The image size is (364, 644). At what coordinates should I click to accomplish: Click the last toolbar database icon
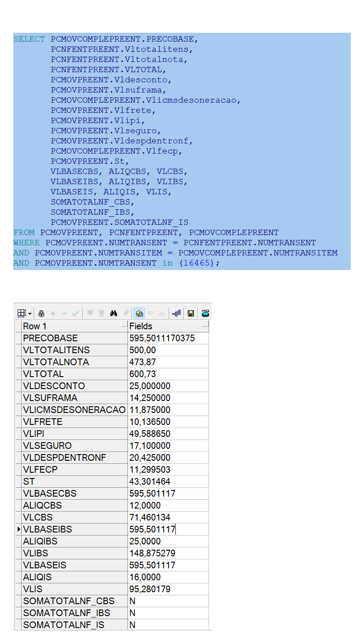point(205,313)
